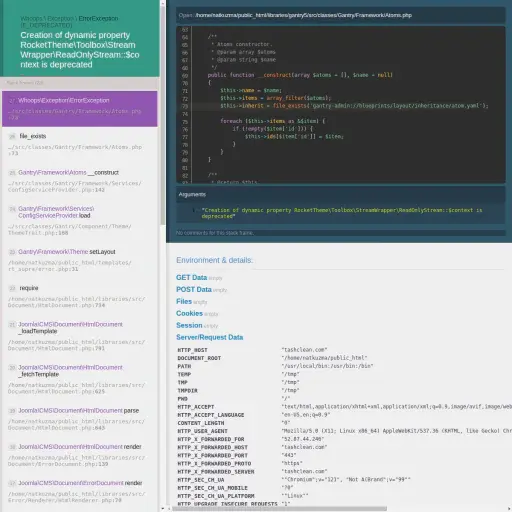The image size is (512, 512).
Task: Select the Whoops ErrorException stack frame 27
Action: coord(80,109)
